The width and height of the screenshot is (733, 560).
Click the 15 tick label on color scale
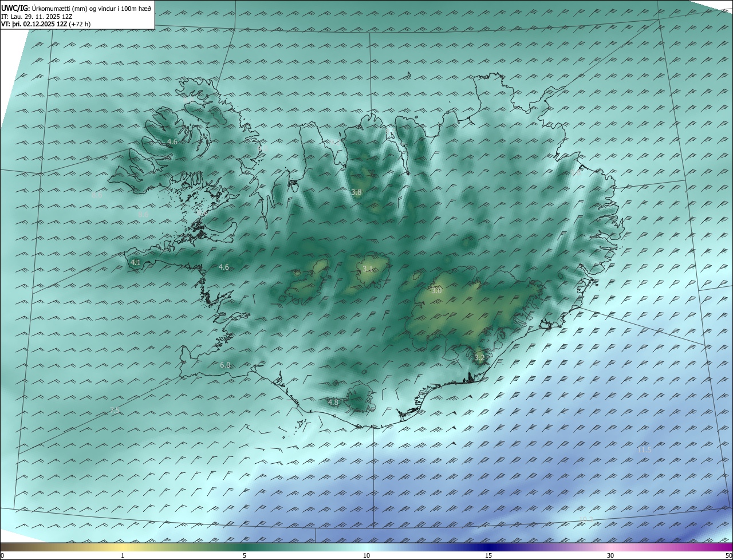[x=488, y=555]
